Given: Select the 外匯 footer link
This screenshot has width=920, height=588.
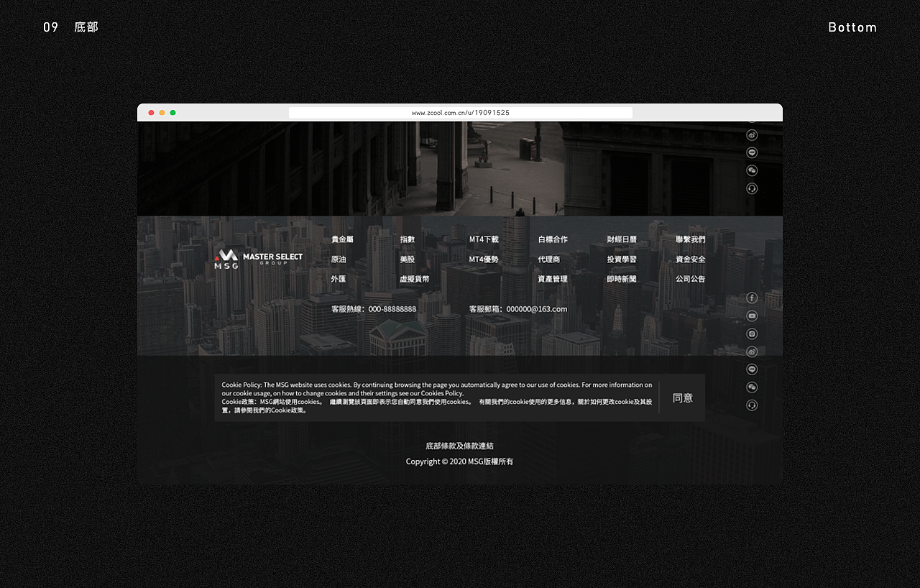Looking at the screenshot, I should pyautogui.click(x=339, y=279).
